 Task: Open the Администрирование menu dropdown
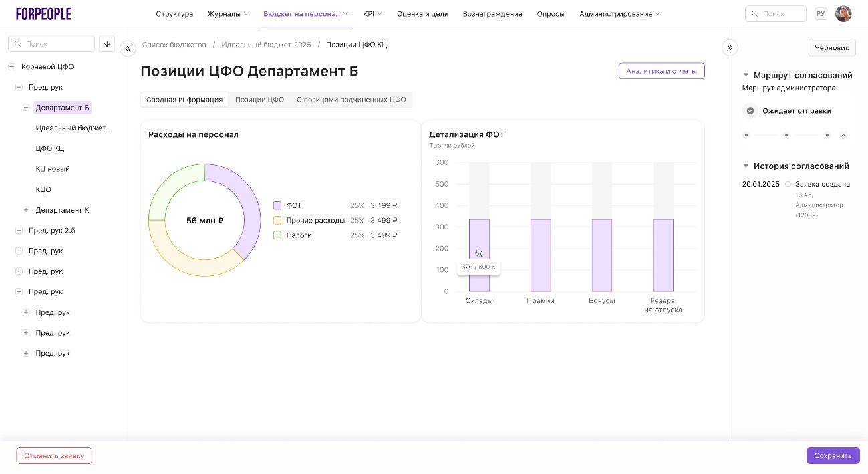tap(619, 14)
